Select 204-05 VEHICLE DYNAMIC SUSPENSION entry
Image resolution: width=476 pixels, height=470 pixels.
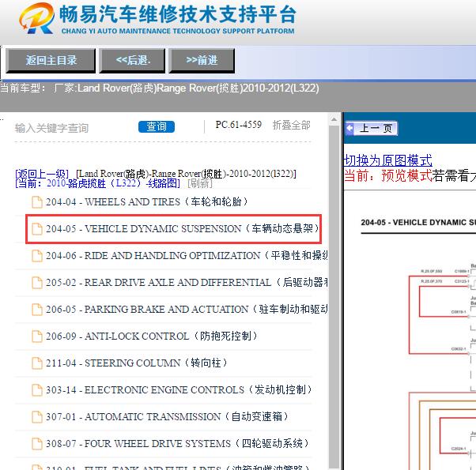182,228
